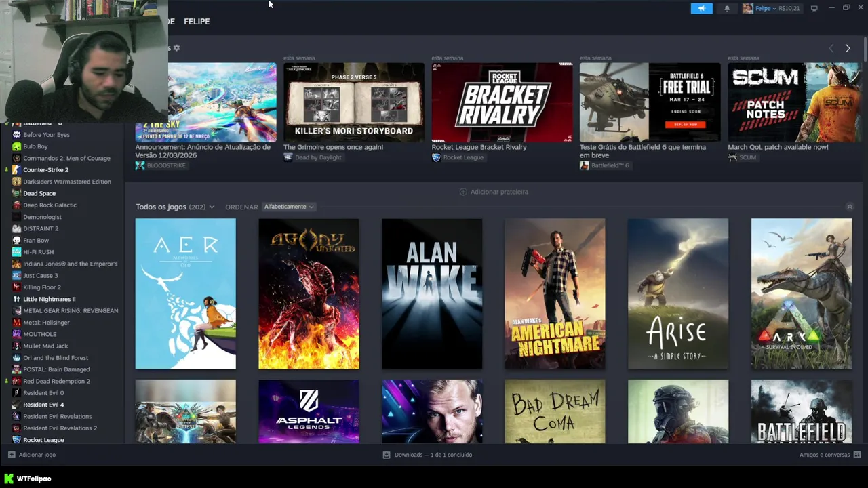Click the DISTRAINT 2 skull icon
868x488 pixels.
pos(17,228)
